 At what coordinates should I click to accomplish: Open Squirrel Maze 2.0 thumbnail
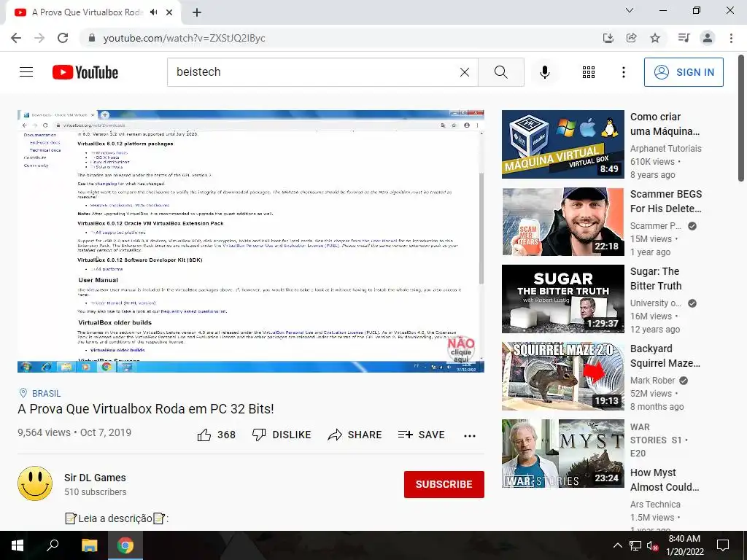tap(562, 376)
